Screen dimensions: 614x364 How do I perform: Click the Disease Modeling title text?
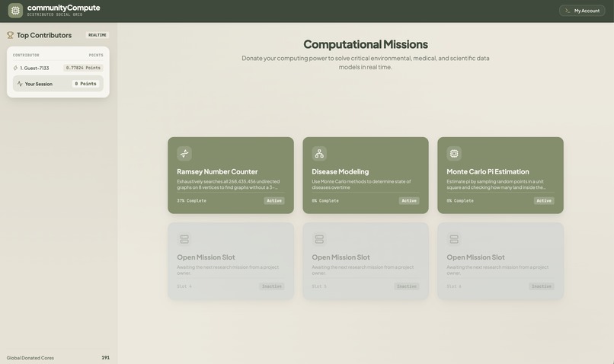tap(341, 172)
